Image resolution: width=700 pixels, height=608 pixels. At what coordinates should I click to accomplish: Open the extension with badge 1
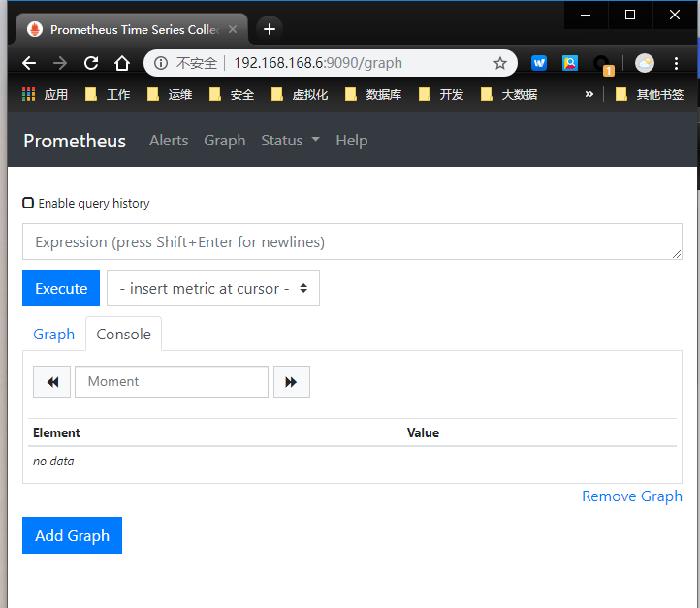pyautogui.click(x=603, y=64)
